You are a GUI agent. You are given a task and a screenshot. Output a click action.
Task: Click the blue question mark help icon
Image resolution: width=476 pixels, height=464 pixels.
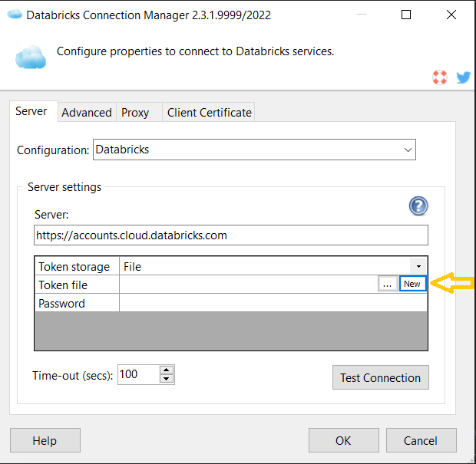click(x=418, y=206)
